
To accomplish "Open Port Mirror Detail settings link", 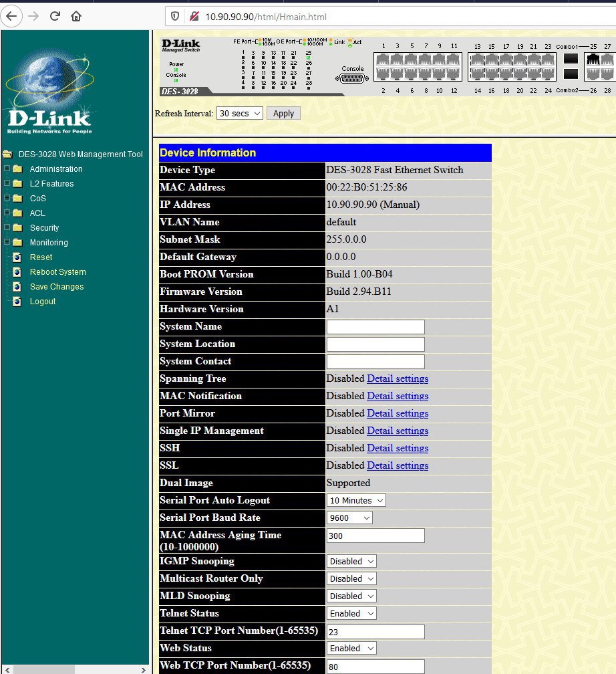I will tap(398, 413).
